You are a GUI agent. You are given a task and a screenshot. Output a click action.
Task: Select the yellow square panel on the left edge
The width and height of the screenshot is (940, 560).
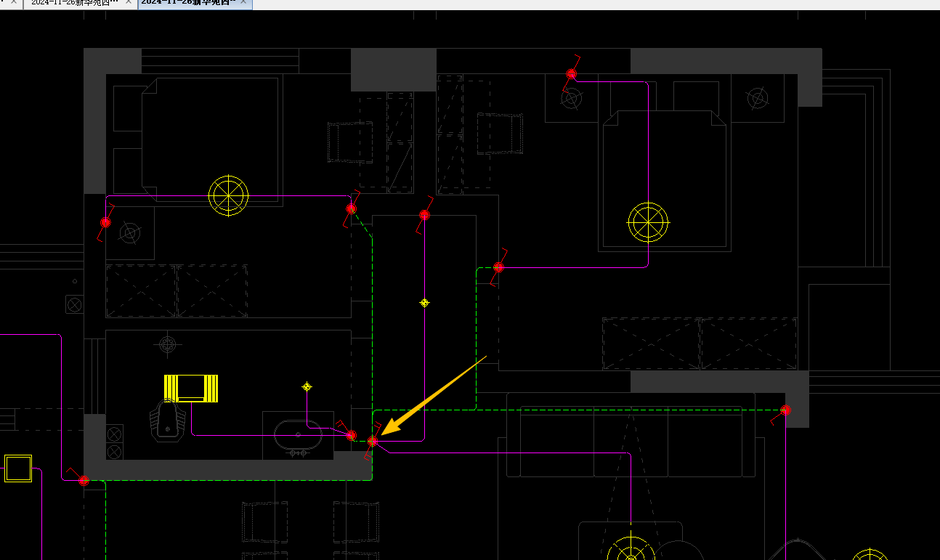click(x=18, y=468)
